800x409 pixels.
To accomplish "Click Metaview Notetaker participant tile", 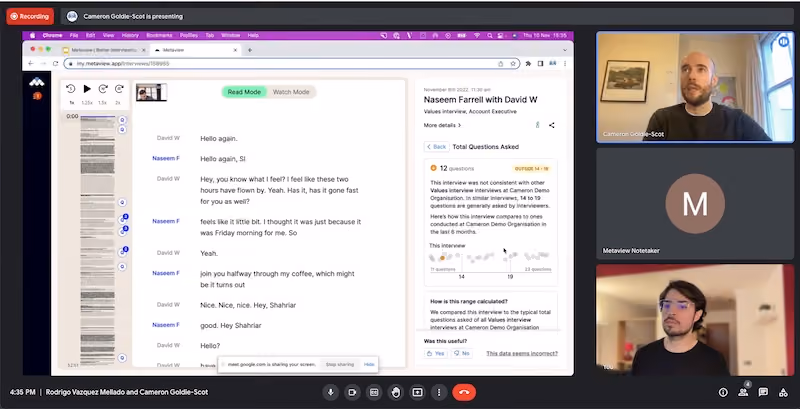I will [695, 203].
